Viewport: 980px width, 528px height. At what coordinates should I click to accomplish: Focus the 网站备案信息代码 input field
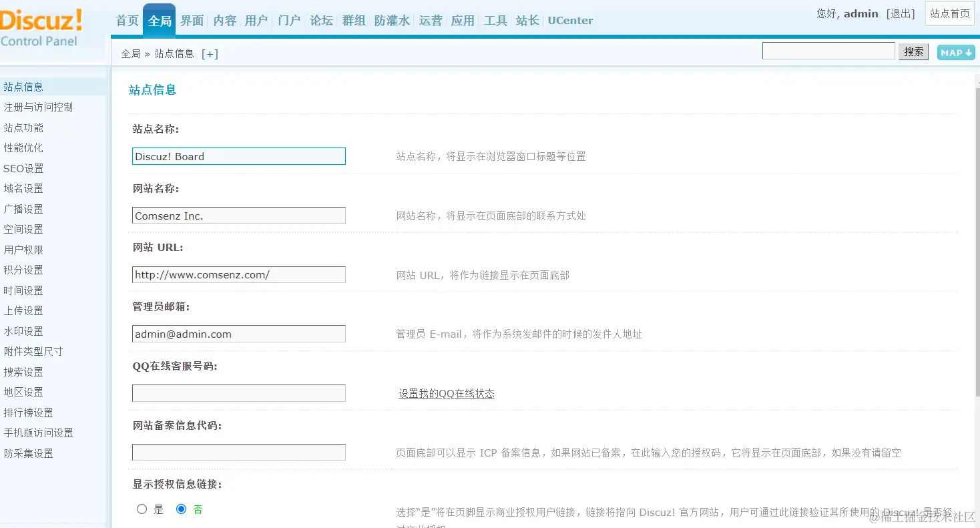[x=239, y=453]
